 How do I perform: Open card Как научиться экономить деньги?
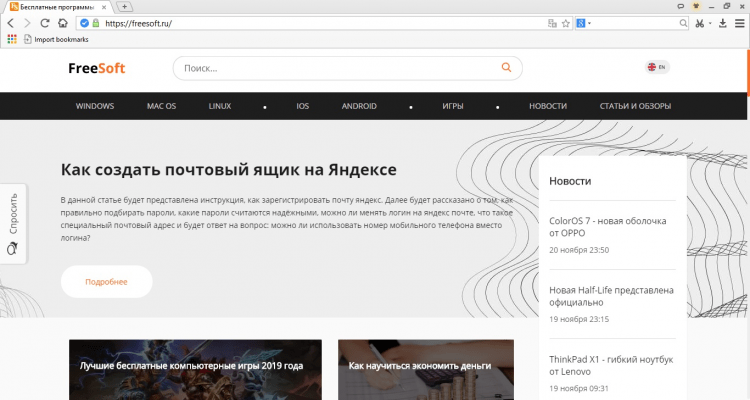426,369
